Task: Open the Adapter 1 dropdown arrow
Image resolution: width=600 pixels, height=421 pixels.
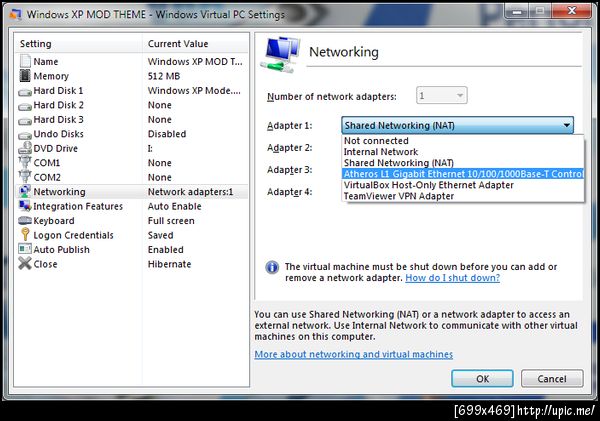Action: pyautogui.click(x=566, y=125)
